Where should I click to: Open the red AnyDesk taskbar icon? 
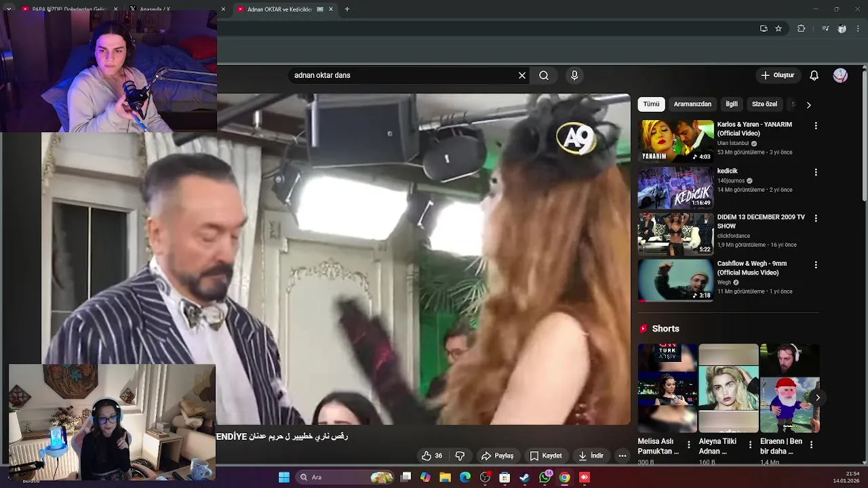tap(585, 477)
